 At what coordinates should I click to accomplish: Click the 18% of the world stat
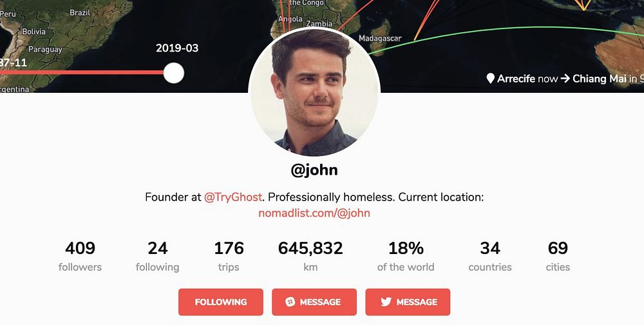tap(406, 257)
